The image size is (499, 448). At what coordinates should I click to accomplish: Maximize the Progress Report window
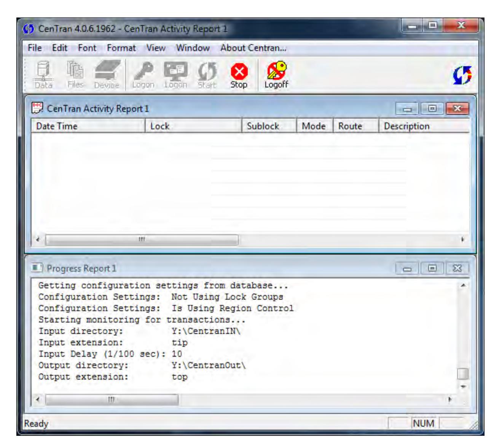432,268
